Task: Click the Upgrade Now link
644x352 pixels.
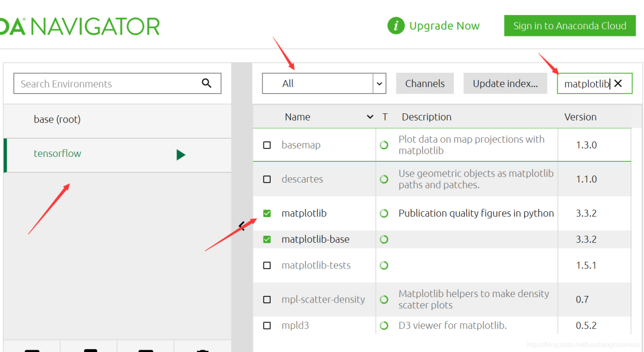Action: 444,26
